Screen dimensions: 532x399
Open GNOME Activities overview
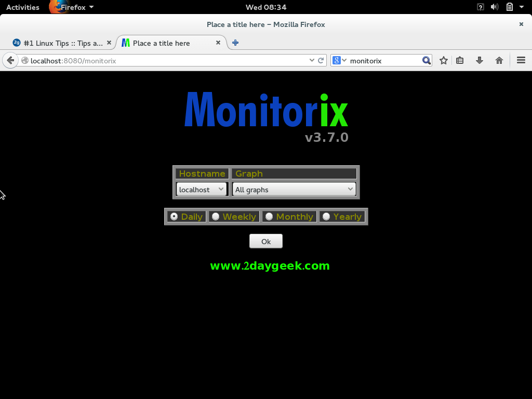(x=23, y=7)
